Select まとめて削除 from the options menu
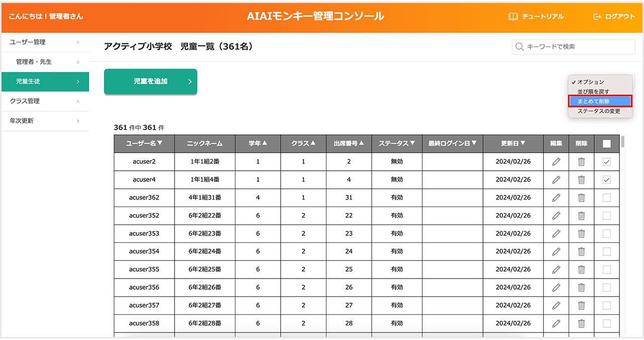644x340 pixels. click(600, 101)
